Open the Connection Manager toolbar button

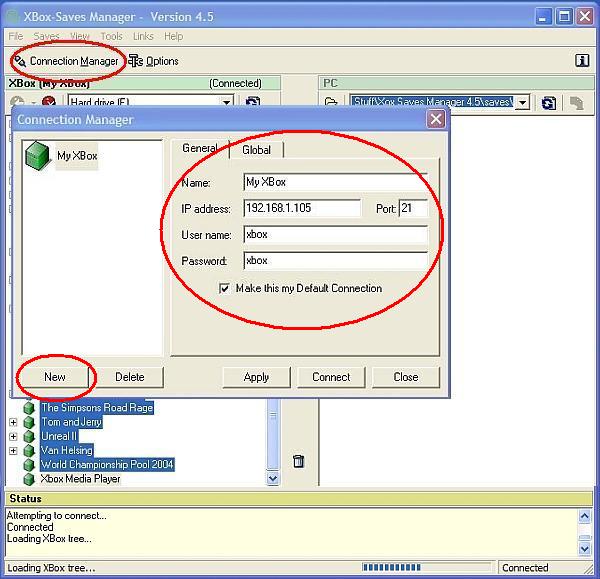point(67,61)
